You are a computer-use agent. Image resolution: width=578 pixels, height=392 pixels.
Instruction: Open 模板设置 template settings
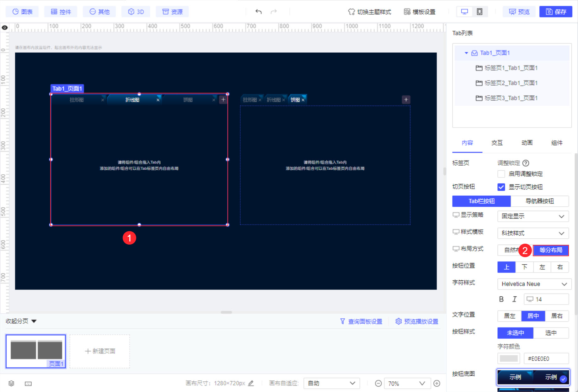click(x=420, y=12)
